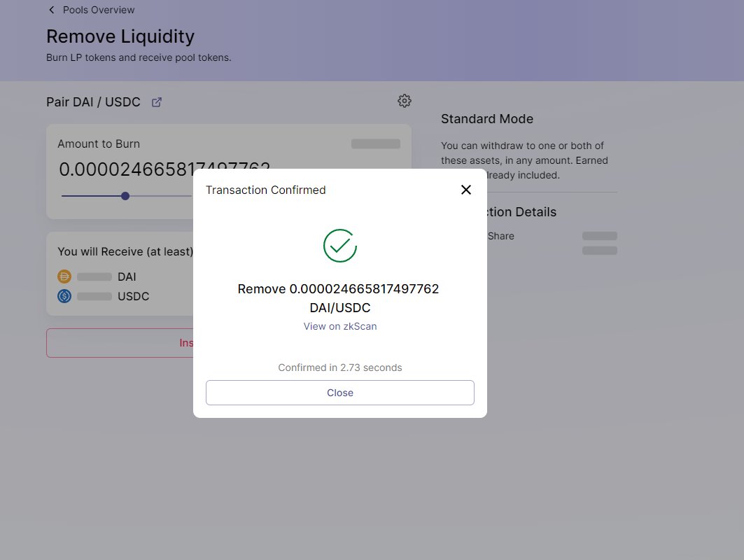This screenshot has height=560, width=744.
Task: Click the DAI token icon
Action: coord(64,276)
